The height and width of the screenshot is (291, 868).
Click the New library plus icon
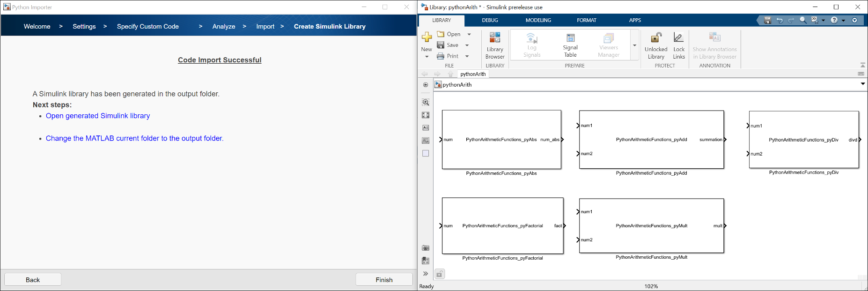427,37
